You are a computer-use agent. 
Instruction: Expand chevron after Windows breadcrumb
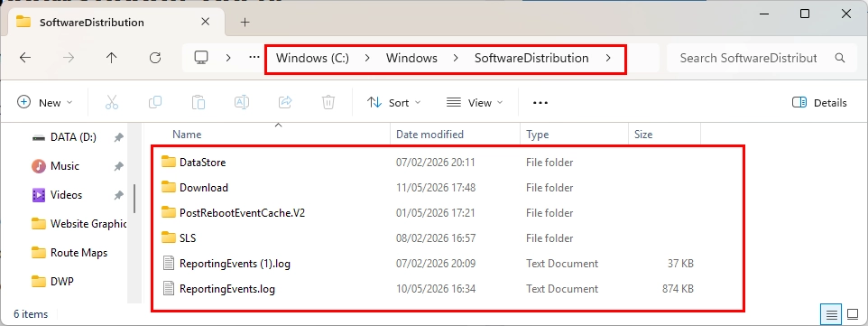456,58
